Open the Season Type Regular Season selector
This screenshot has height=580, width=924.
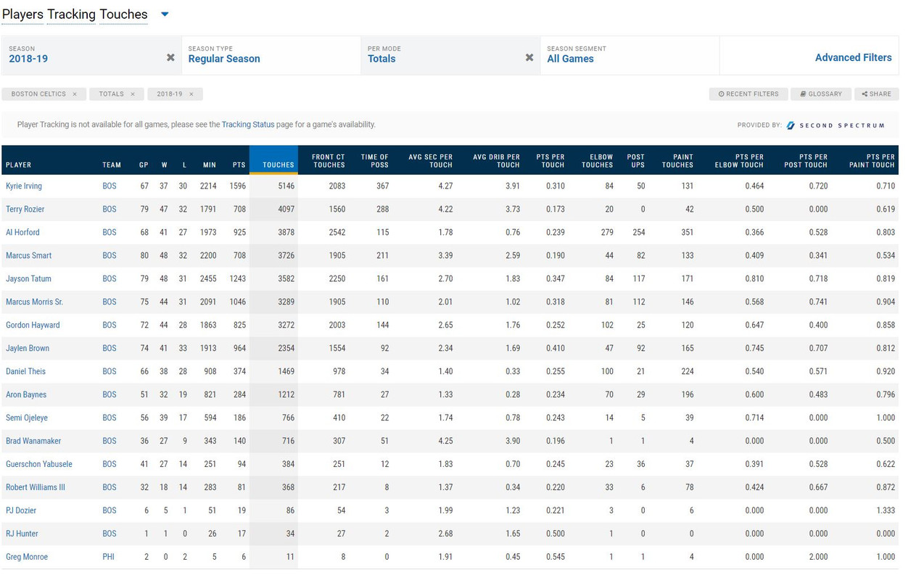point(271,55)
